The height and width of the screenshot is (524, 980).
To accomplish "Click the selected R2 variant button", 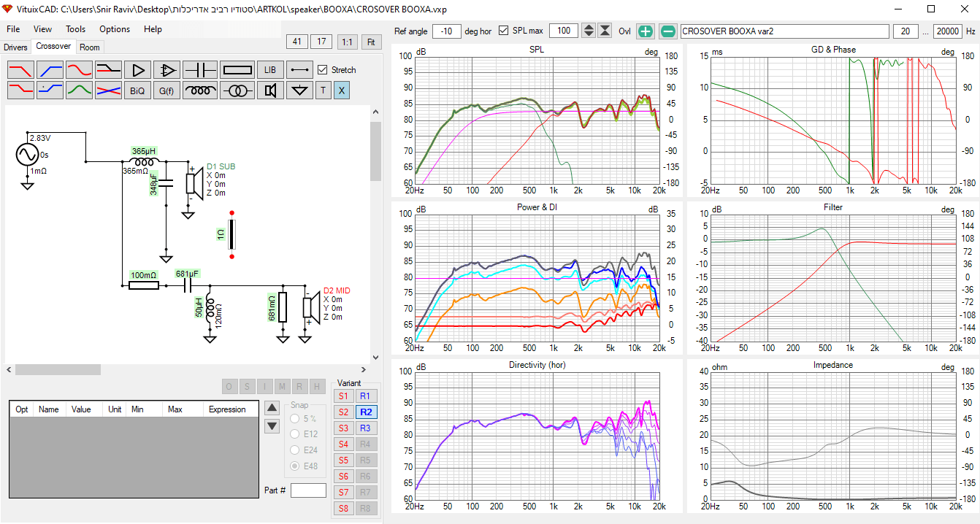I will coord(365,412).
